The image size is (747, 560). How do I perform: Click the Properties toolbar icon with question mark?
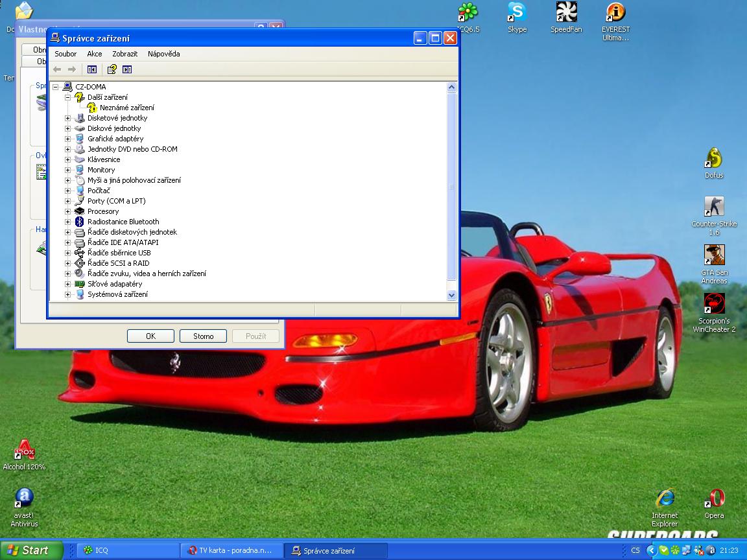point(112,69)
